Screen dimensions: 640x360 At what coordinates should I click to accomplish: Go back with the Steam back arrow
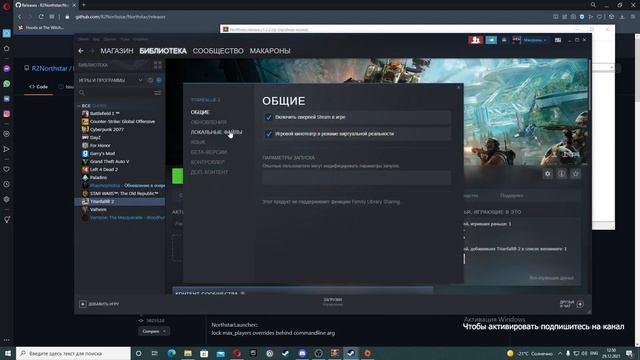click(81, 51)
